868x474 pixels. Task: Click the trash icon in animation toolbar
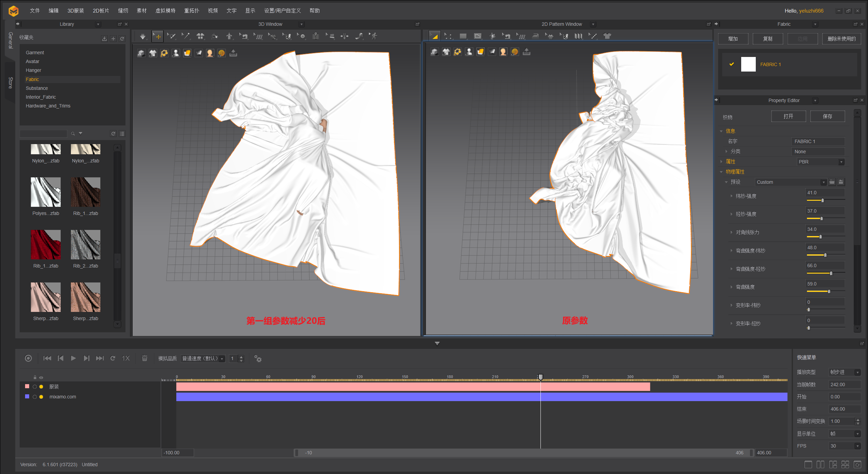pos(144,358)
